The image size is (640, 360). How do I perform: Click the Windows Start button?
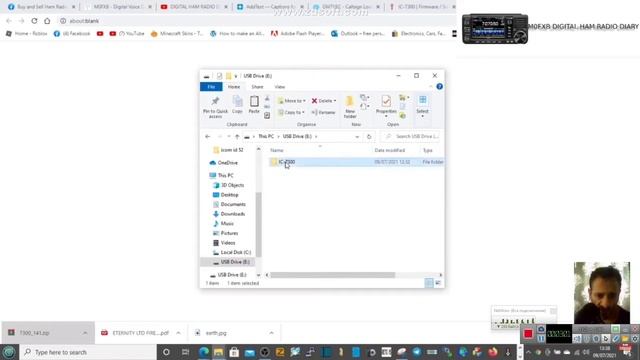pos(9,352)
